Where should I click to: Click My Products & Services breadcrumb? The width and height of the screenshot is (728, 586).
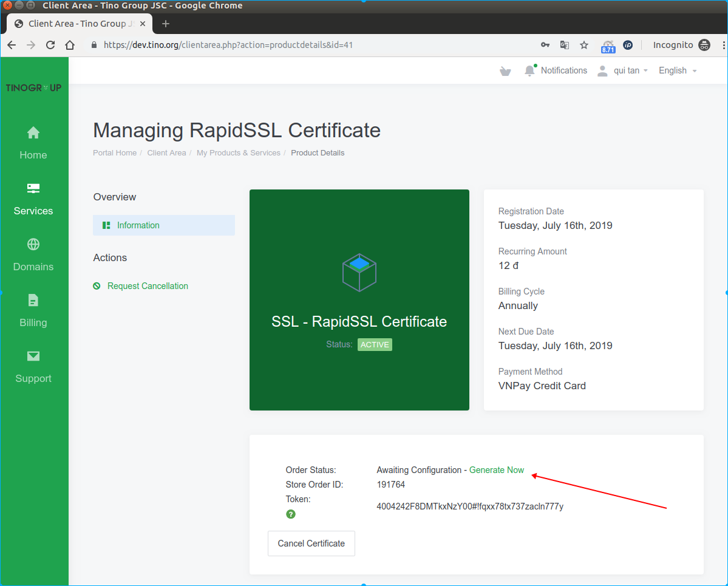pos(238,153)
